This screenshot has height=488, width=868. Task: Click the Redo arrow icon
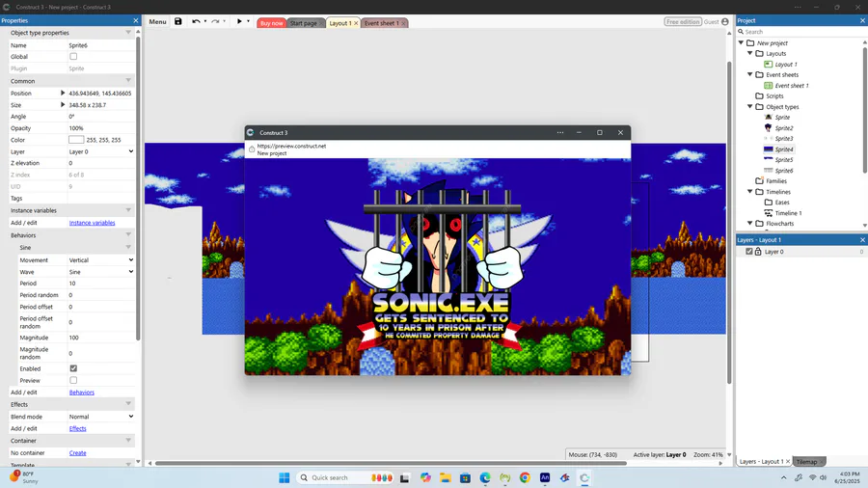coord(215,21)
